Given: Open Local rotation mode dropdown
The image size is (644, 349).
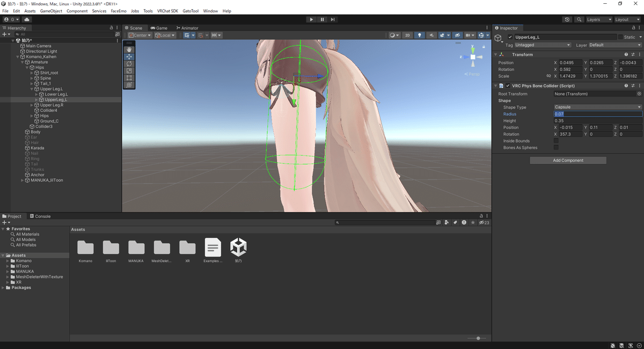Looking at the screenshot, I should click(x=165, y=35).
